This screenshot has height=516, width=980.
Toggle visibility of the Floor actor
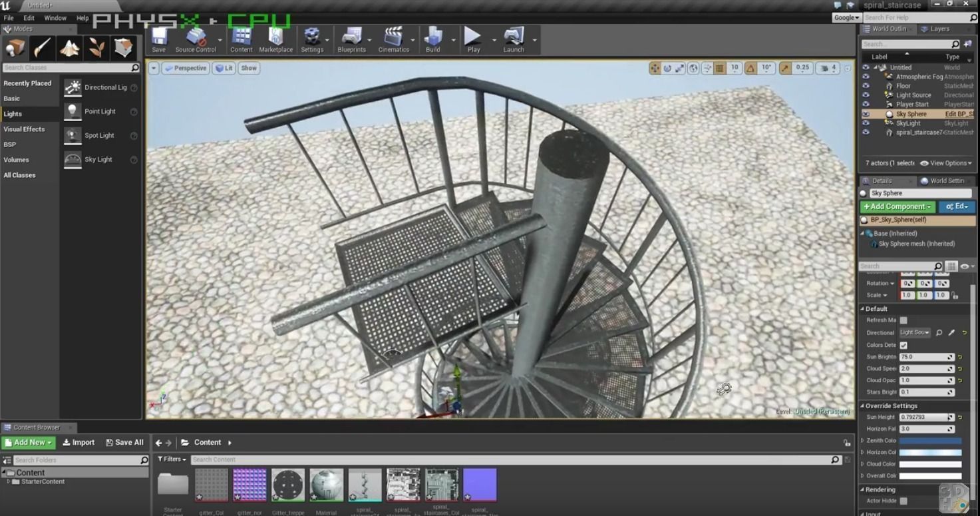pos(866,85)
